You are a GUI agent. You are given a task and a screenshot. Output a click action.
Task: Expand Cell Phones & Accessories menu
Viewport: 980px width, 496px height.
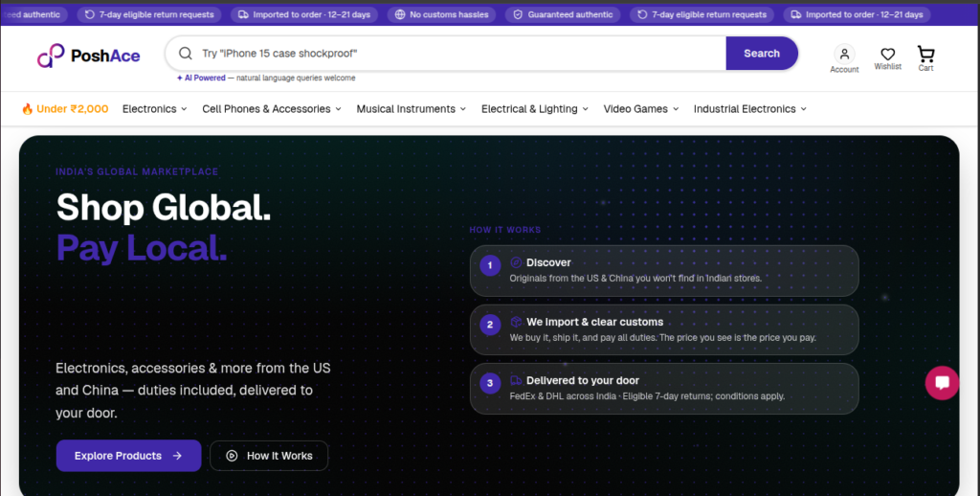(x=271, y=109)
